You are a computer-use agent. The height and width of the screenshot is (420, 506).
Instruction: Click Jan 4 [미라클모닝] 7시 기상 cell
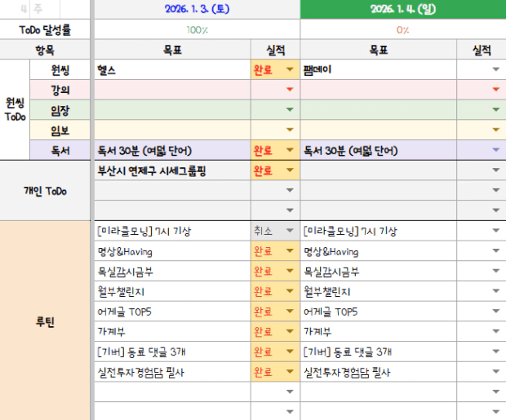coord(378,231)
